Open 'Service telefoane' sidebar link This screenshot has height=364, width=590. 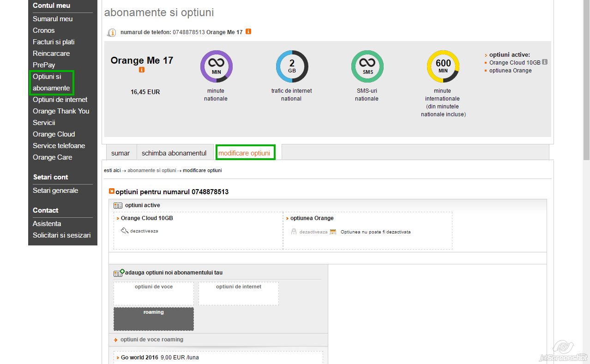59,146
